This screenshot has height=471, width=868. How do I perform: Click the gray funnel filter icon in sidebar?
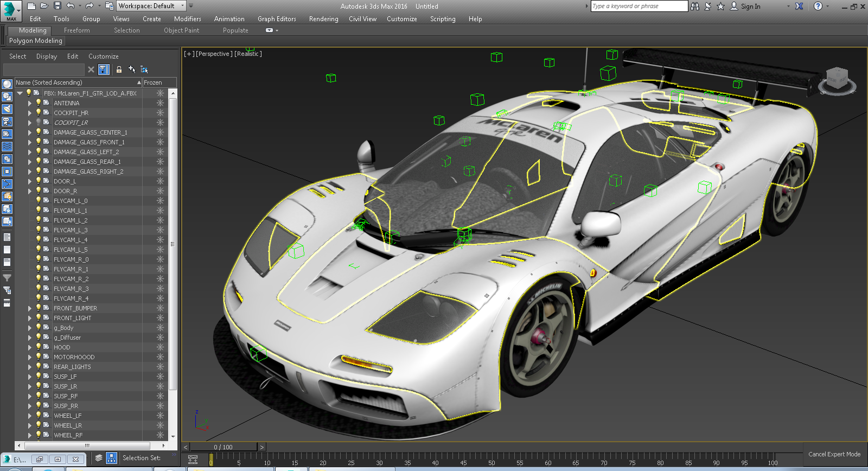pyautogui.click(x=7, y=278)
